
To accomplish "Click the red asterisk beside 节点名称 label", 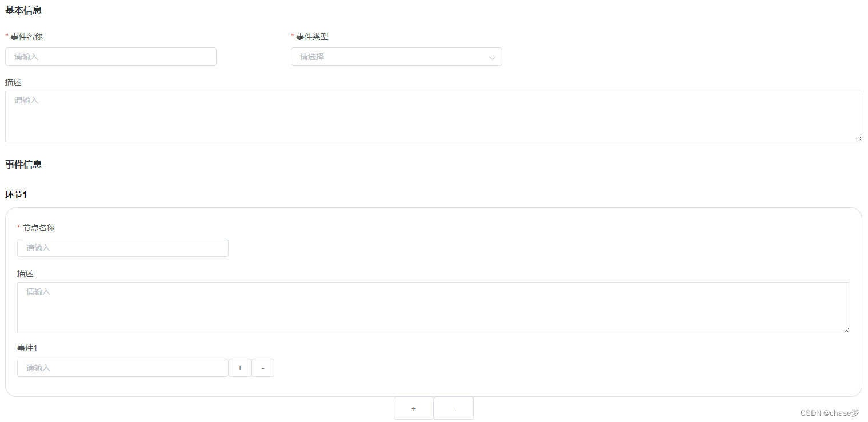I will [x=19, y=227].
